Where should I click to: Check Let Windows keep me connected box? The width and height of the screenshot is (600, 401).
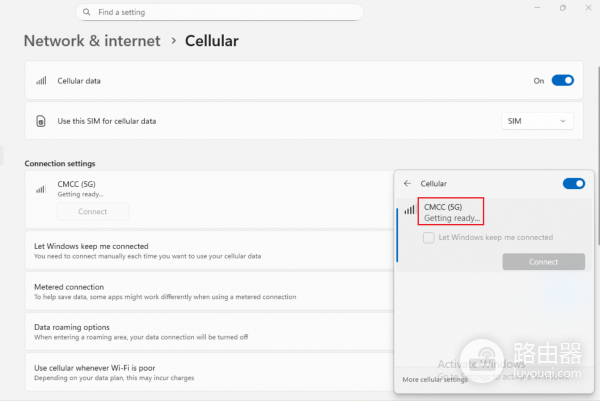(x=429, y=238)
